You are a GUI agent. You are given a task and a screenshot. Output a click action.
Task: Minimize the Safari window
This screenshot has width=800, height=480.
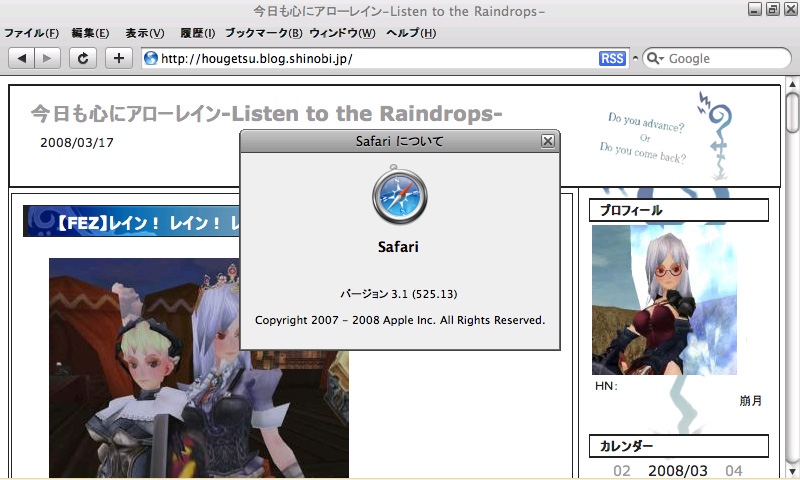[x=755, y=9]
